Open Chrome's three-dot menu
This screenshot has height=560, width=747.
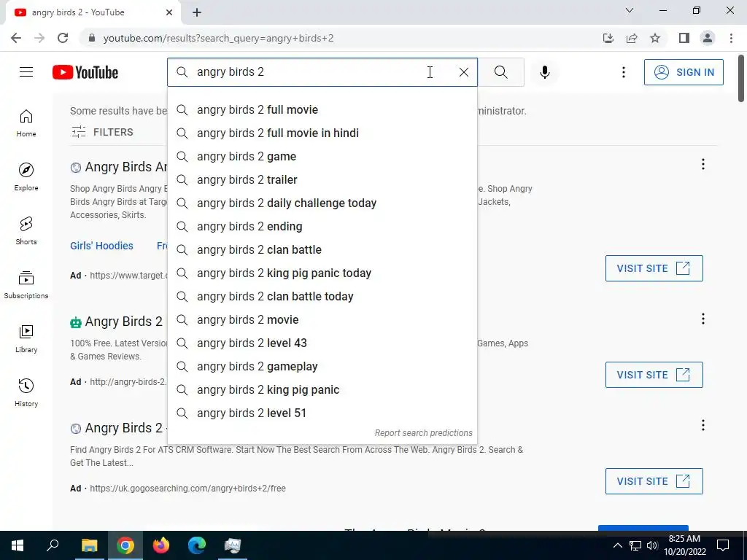[x=731, y=38]
